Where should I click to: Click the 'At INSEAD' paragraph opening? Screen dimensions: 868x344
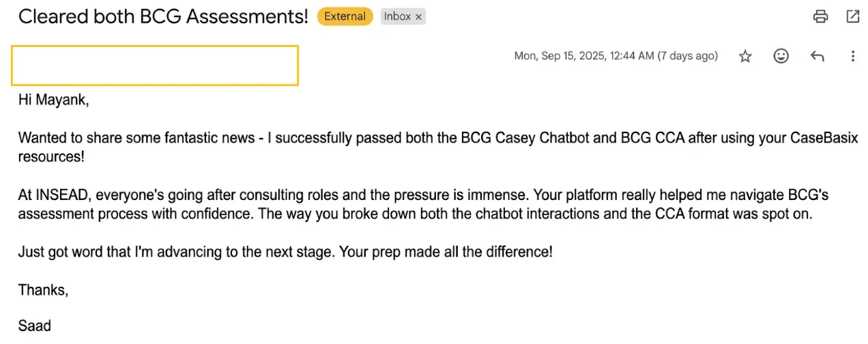(55, 195)
